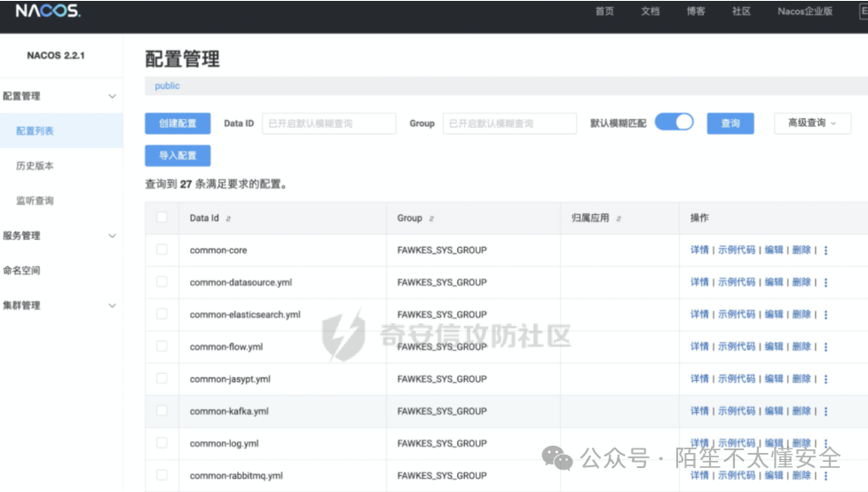Tick the checkbox for common-jasypt.yml
868x492 pixels.
click(162, 377)
